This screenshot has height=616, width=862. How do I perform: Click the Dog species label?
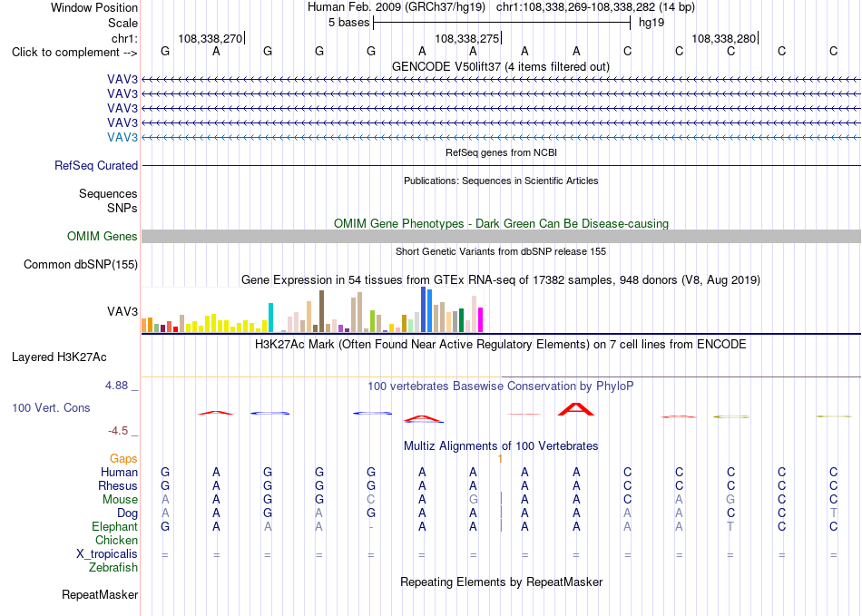tap(127, 513)
